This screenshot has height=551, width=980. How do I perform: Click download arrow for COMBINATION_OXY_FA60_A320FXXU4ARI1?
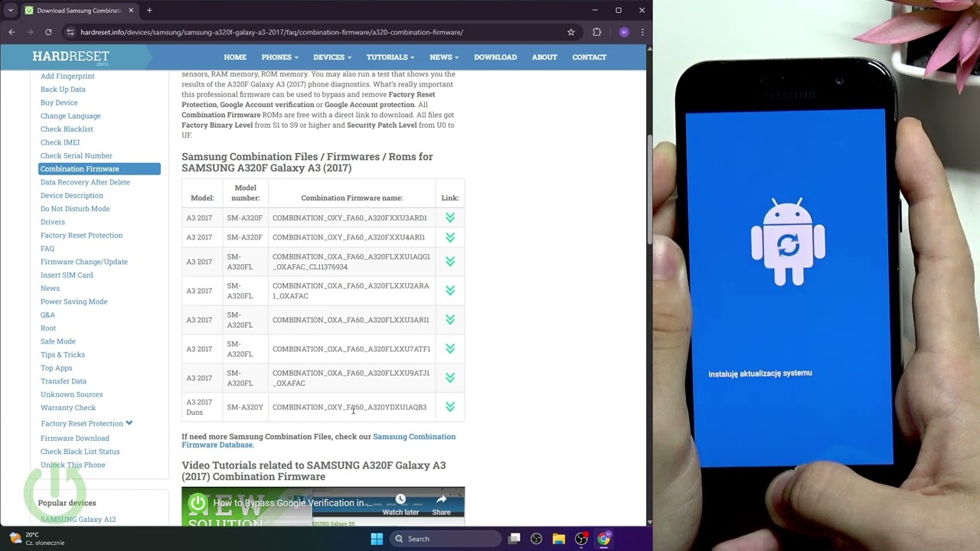450,237
